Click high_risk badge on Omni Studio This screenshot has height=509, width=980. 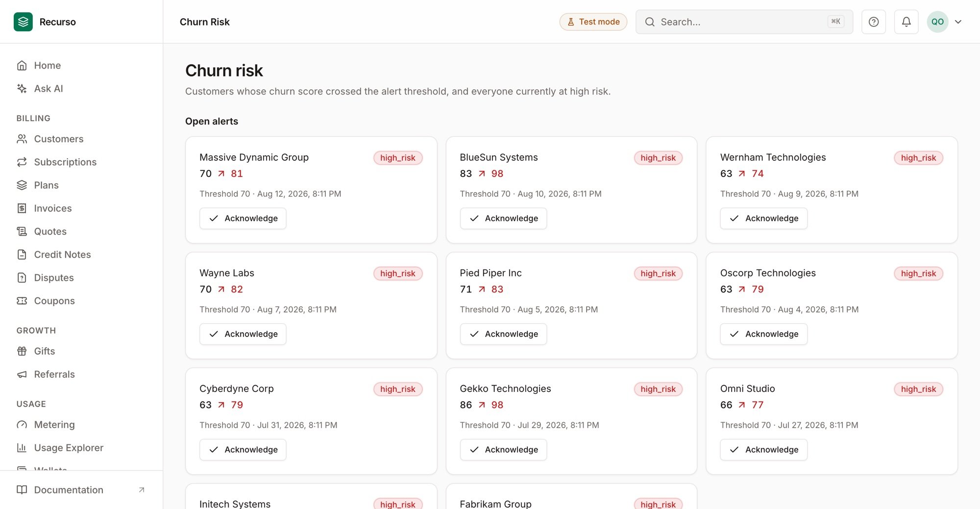tap(918, 389)
